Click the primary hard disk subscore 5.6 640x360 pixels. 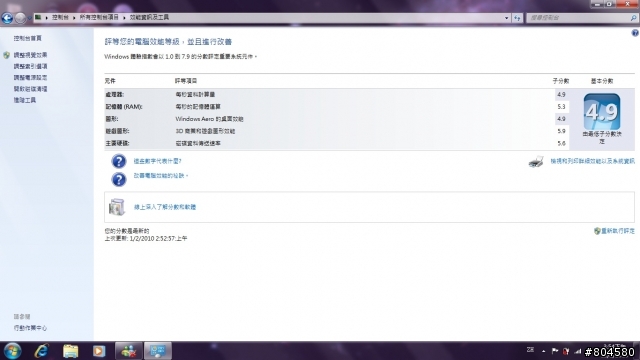click(x=561, y=143)
